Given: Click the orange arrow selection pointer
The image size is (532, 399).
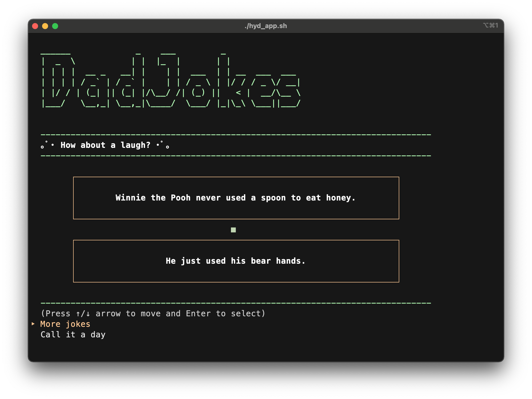Looking at the screenshot, I should (33, 324).
